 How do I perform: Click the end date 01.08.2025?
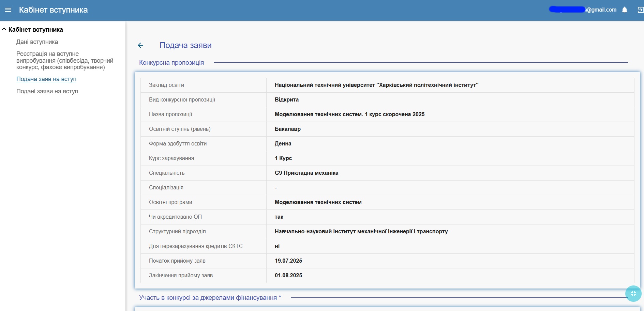(x=288, y=276)
